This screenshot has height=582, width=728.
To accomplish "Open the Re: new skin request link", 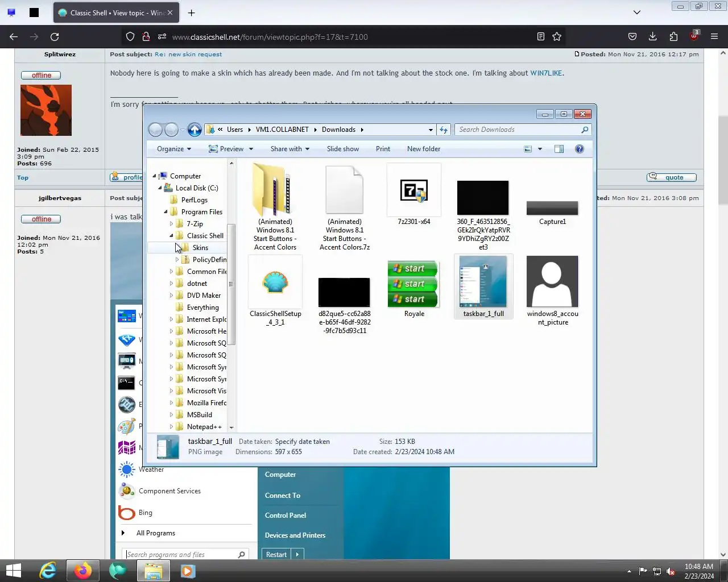I will (x=188, y=55).
